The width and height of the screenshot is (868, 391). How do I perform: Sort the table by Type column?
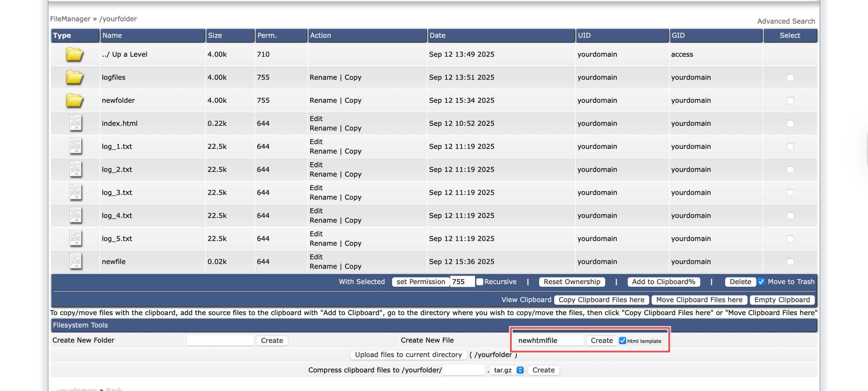click(62, 35)
